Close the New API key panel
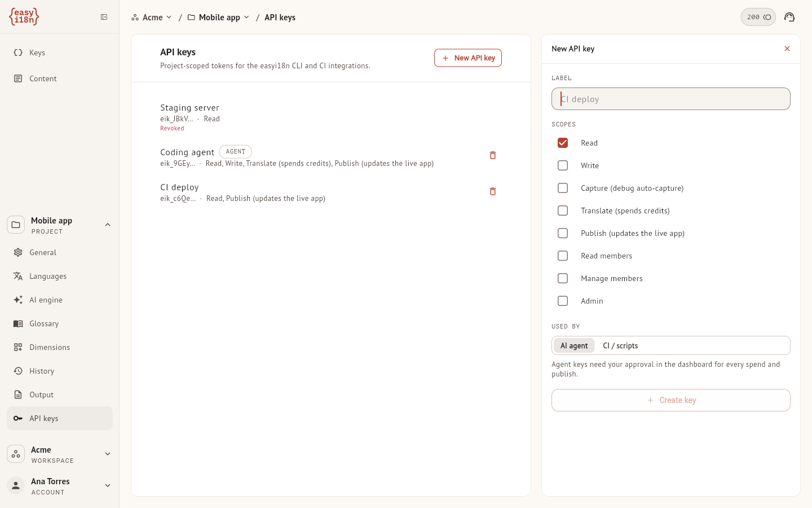812x508 pixels. tap(787, 49)
